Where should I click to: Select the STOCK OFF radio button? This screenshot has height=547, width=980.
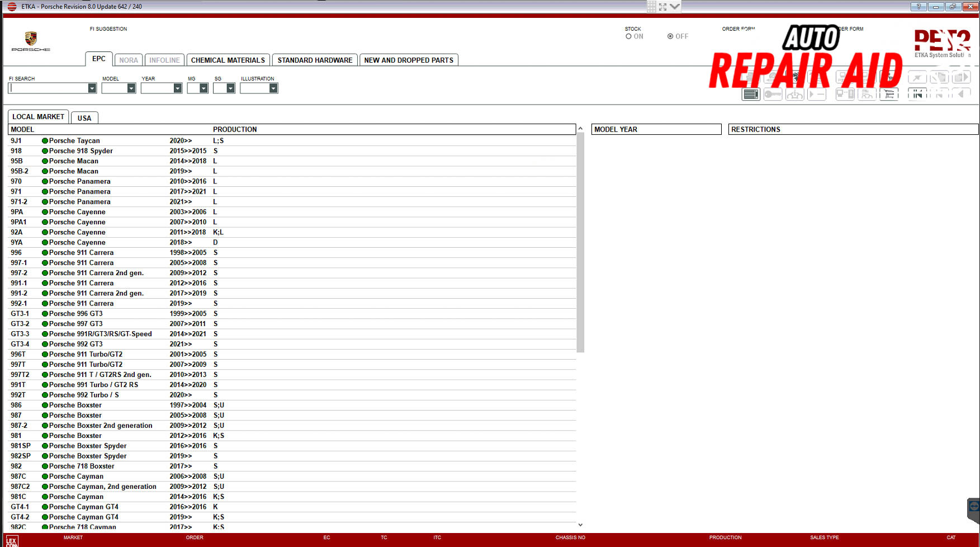pos(670,36)
